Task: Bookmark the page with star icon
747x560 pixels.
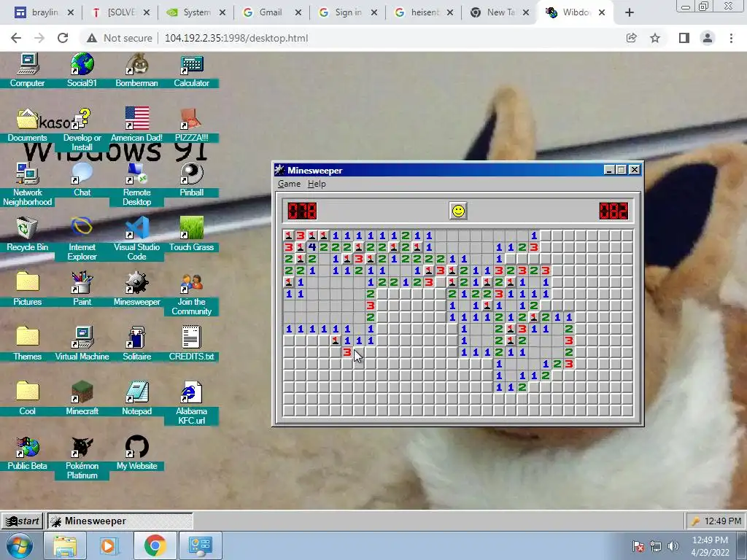Action: (x=655, y=38)
